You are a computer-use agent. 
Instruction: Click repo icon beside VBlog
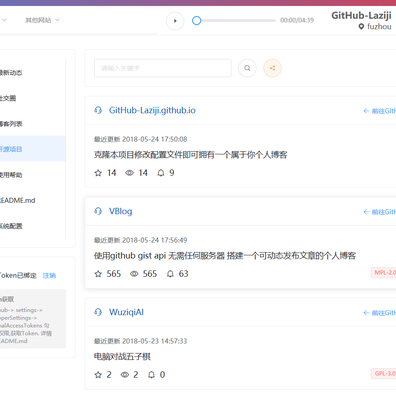[98, 211]
